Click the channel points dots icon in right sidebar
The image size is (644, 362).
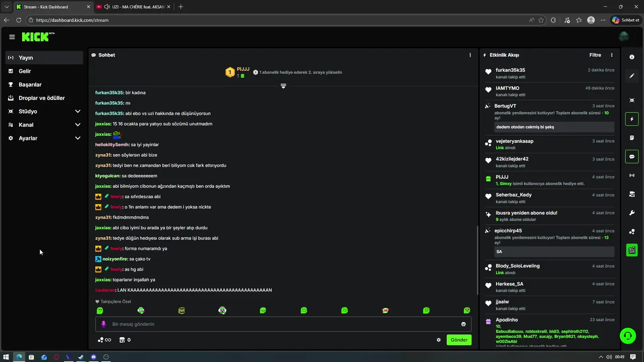click(632, 231)
